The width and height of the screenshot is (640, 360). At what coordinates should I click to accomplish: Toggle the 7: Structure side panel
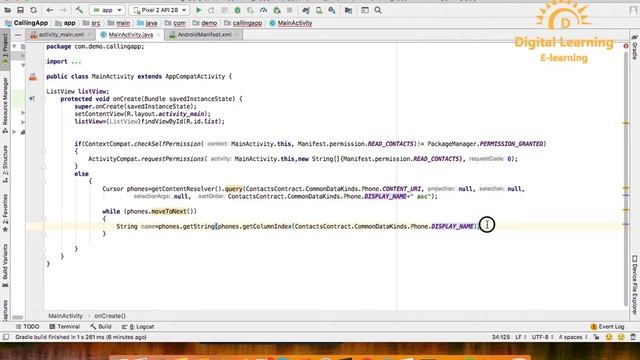tap(5, 163)
